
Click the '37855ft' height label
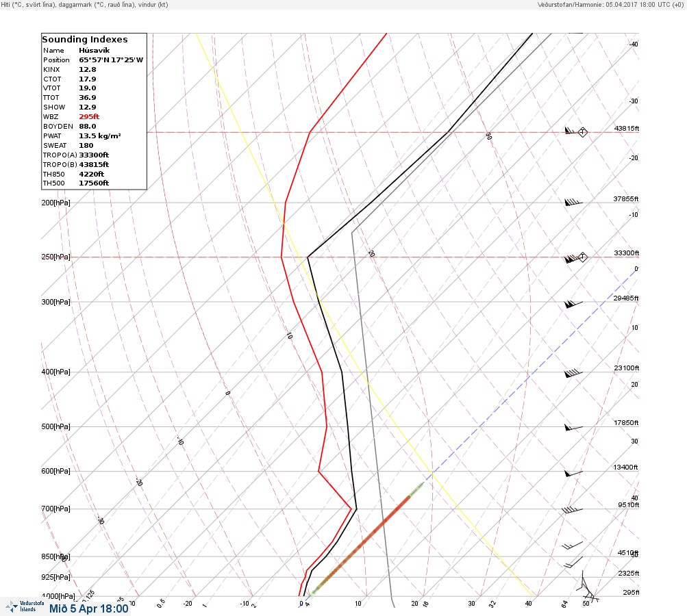tap(625, 198)
